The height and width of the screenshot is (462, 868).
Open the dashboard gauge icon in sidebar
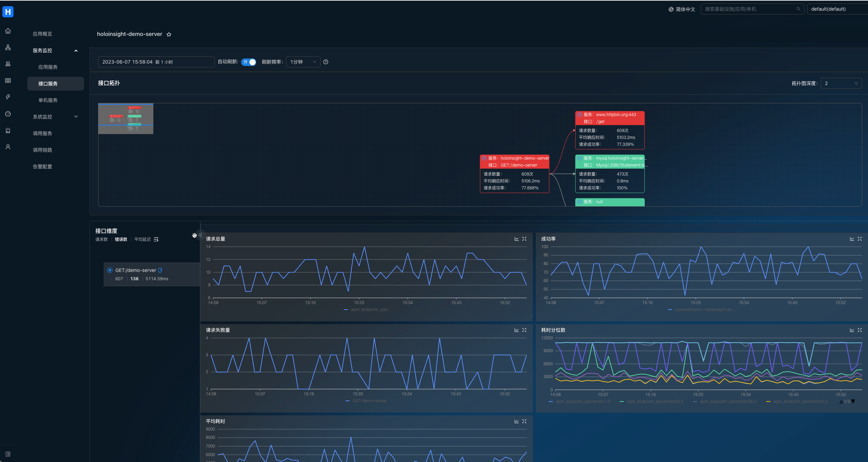pyautogui.click(x=8, y=114)
